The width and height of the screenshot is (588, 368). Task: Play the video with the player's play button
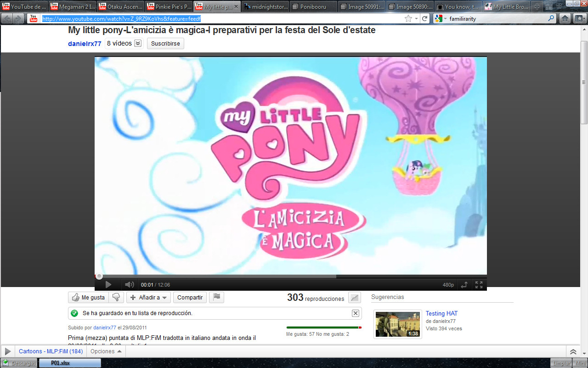tap(108, 285)
